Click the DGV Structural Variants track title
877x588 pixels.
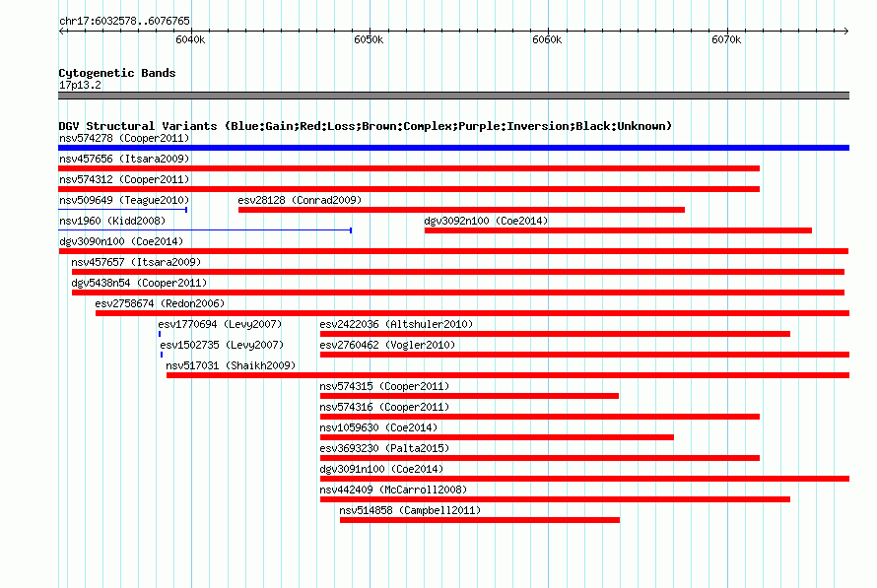(x=366, y=126)
